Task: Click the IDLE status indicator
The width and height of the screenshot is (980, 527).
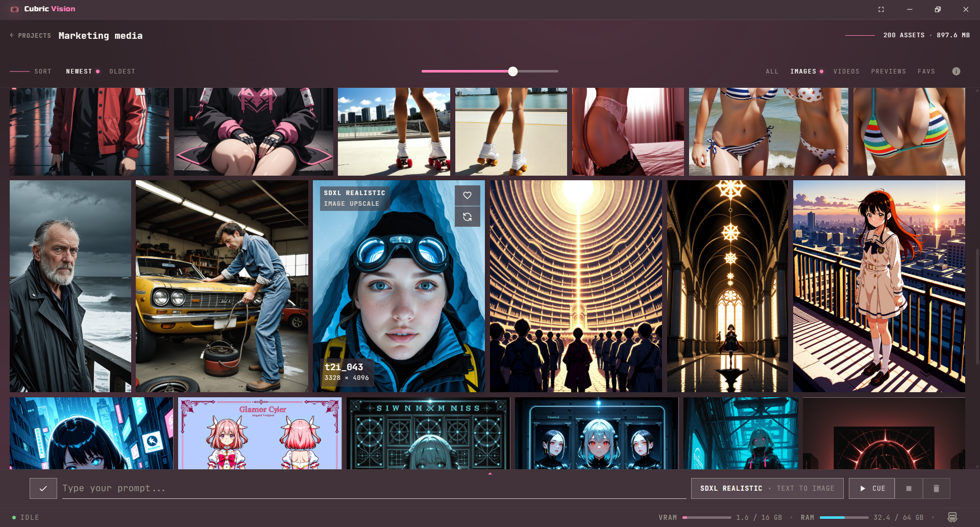Action: 26,518
